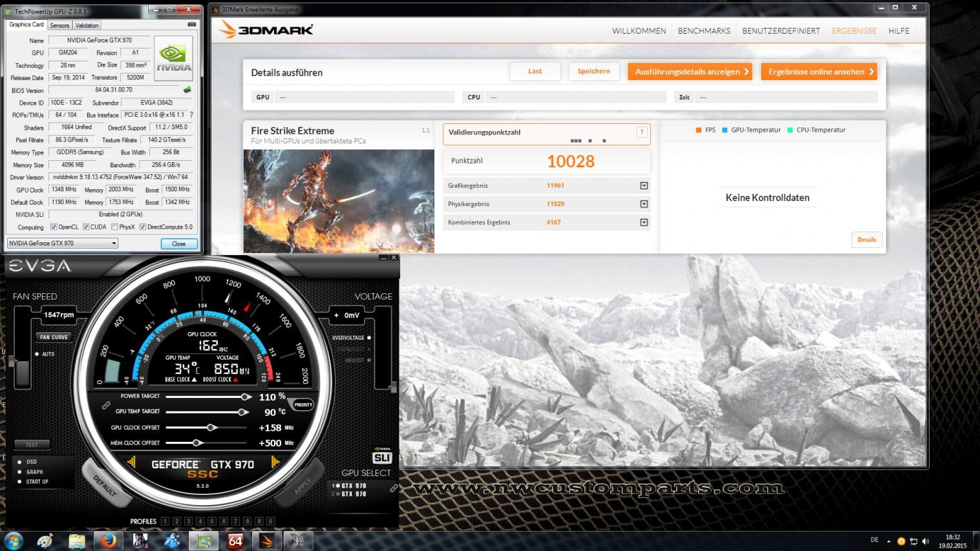Open the GPU selection dropdown in GPU-Z
This screenshot has height=551, width=980.
62,244
